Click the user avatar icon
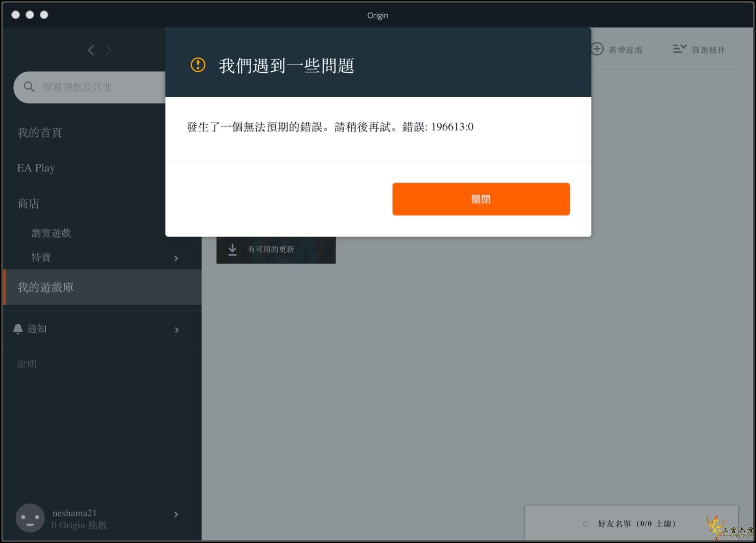The height and width of the screenshot is (543, 756). pyautogui.click(x=30, y=518)
